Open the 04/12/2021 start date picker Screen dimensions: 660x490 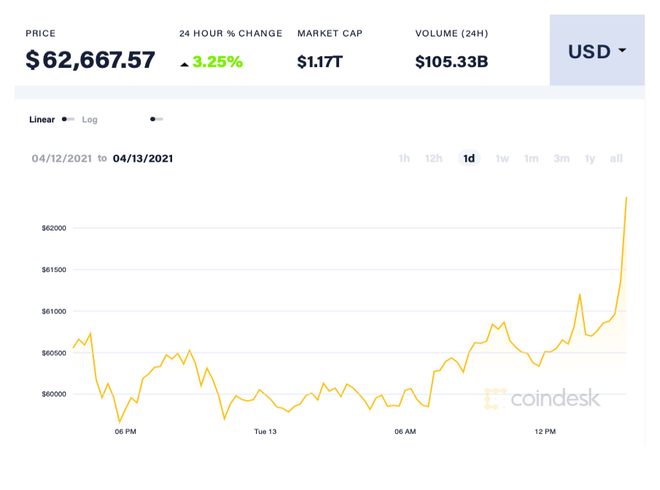pyautogui.click(x=61, y=158)
